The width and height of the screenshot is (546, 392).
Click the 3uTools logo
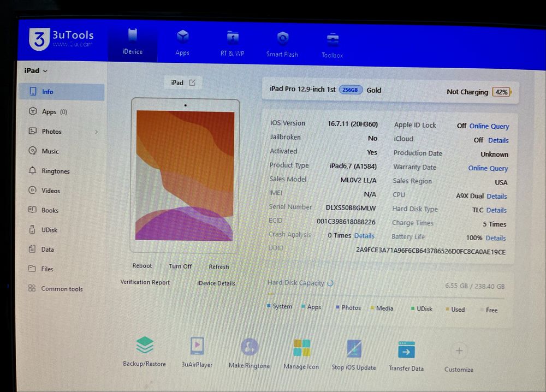tap(61, 39)
